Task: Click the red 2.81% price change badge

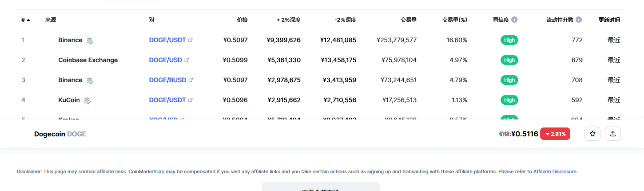Action: pyautogui.click(x=555, y=134)
